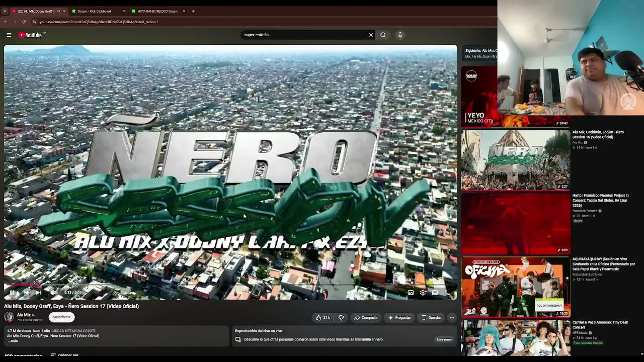
Task: Expand the description with '...más'
Action: tap(13, 341)
